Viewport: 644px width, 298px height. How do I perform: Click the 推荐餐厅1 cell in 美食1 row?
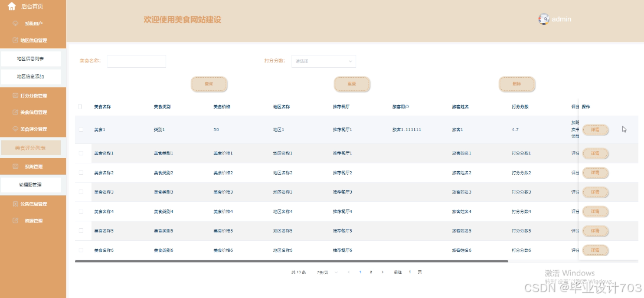point(342,129)
